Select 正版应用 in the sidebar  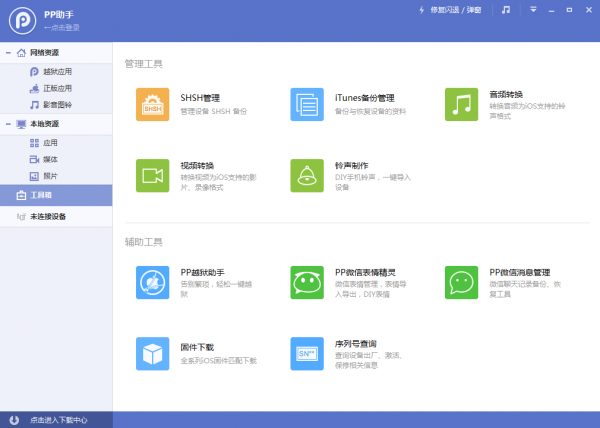click(56, 88)
